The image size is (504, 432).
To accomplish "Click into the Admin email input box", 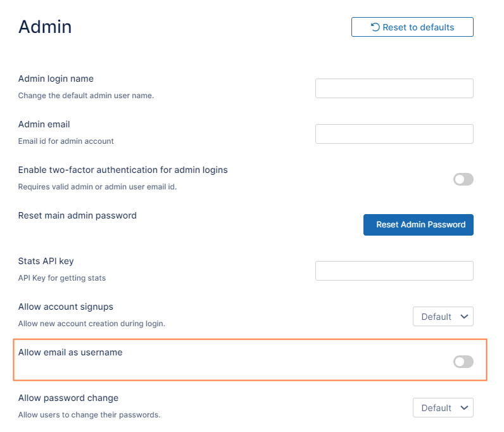I will click(x=394, y=134).
